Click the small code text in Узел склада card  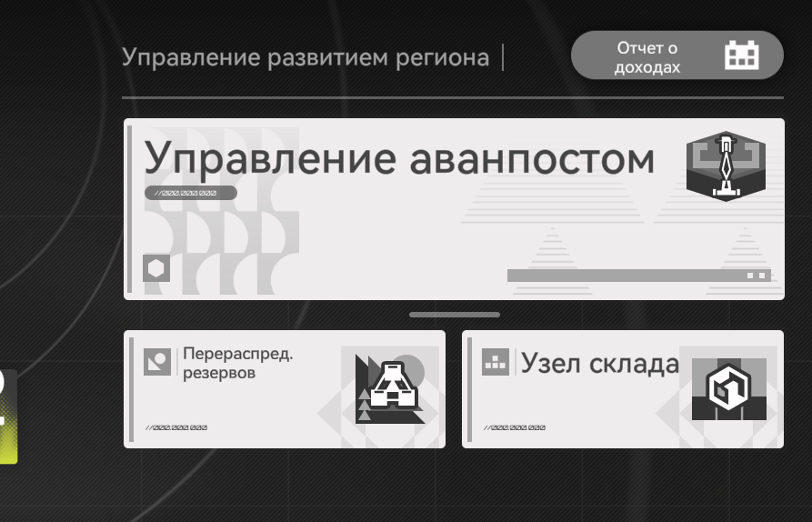pos(515,427)
